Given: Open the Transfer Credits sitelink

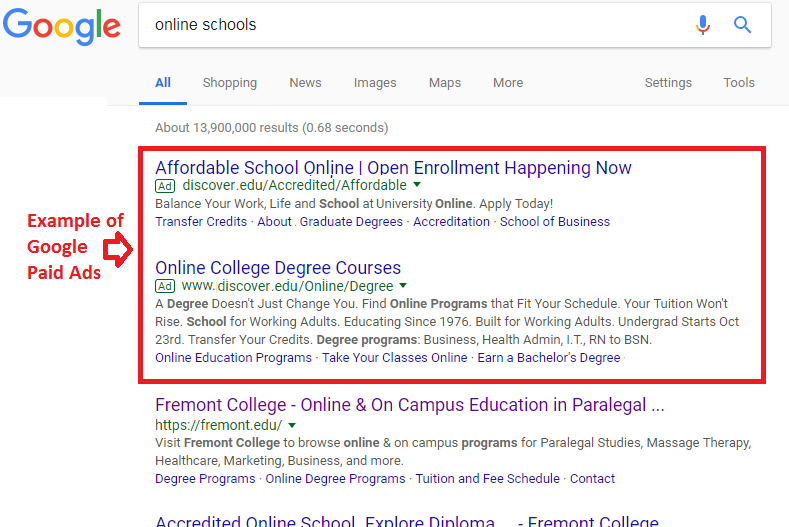Looking at the screenshot, I should (x=201, y=222).
